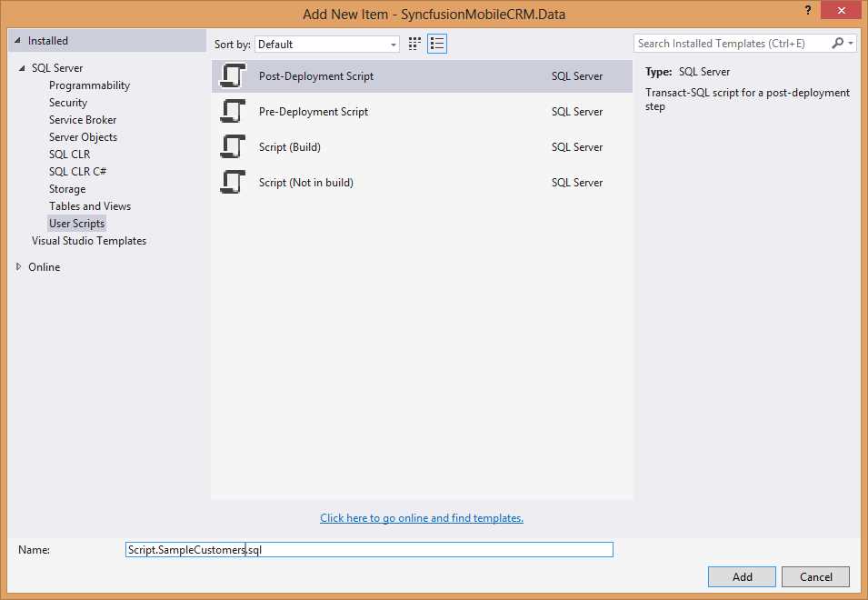Screen dimensions: 868x600
Task: Click SQL Server type of Script (Not in build)
Action: coord(577,182)
